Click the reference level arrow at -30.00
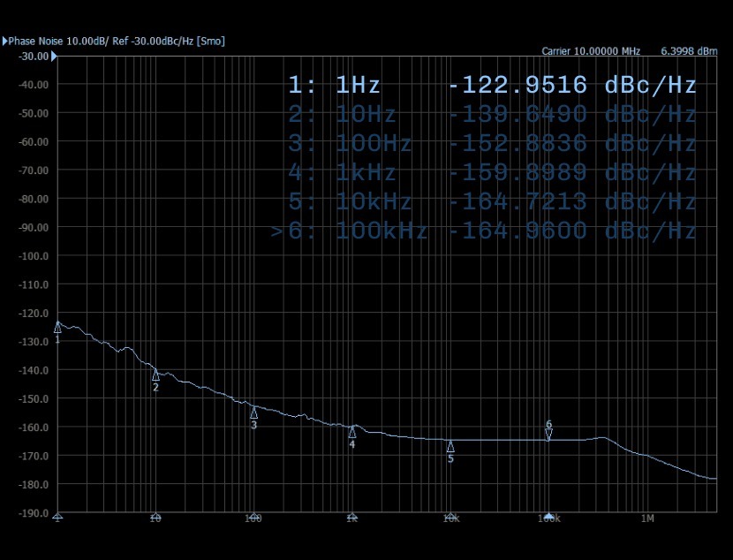733x560 pixels. (54, 57)
